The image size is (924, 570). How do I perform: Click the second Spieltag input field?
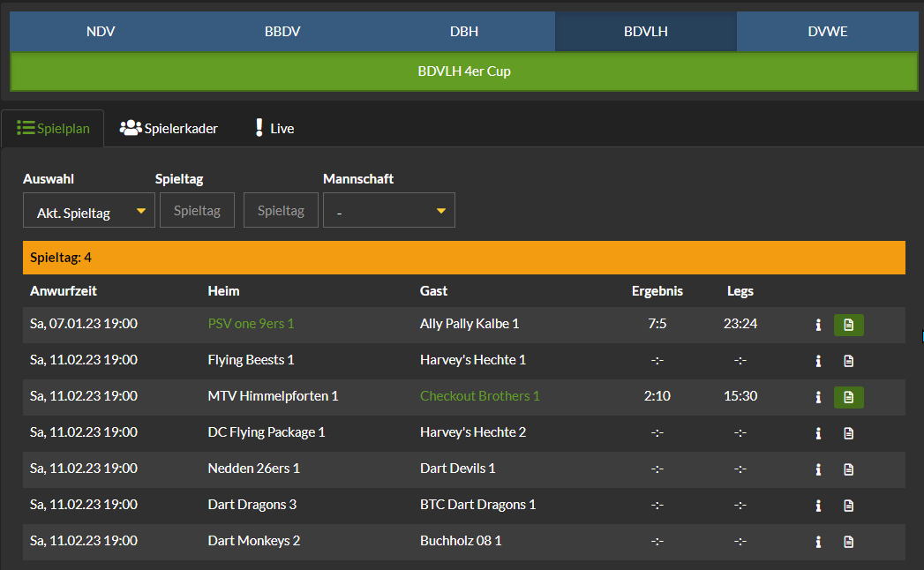click(x=282, y=210)
